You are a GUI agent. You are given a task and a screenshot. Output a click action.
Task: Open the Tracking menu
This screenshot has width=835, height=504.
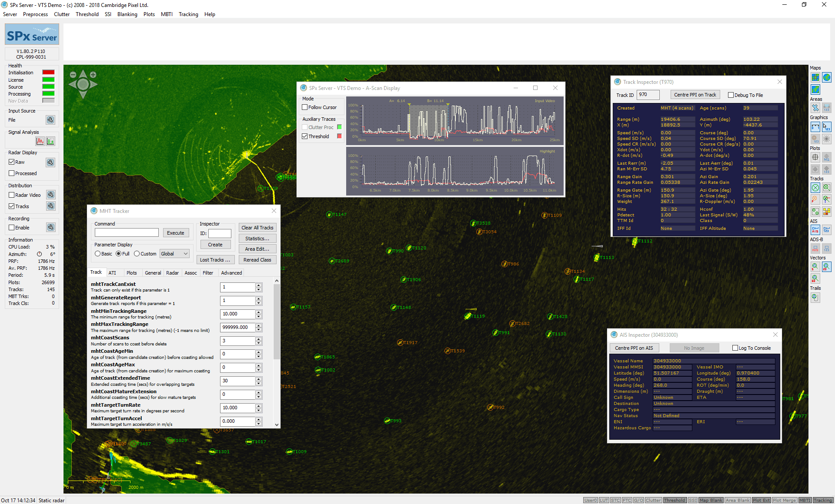click(188, 14)
